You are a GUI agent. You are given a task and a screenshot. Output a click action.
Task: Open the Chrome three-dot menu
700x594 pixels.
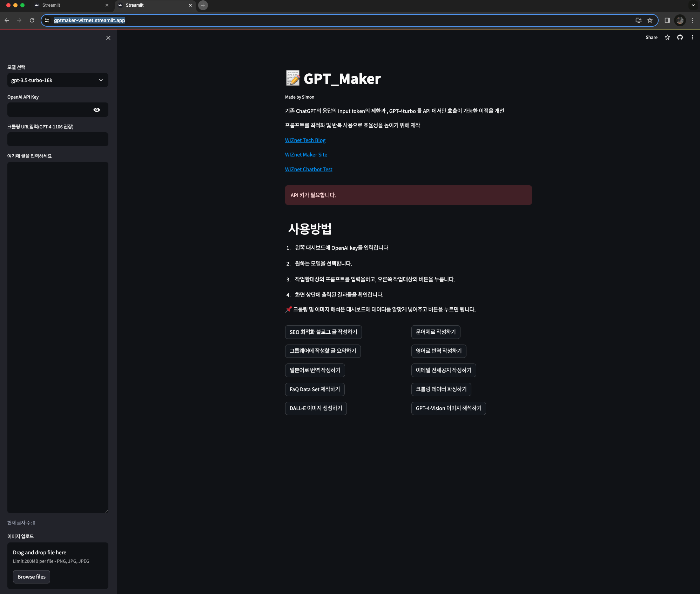pos(693,20)
